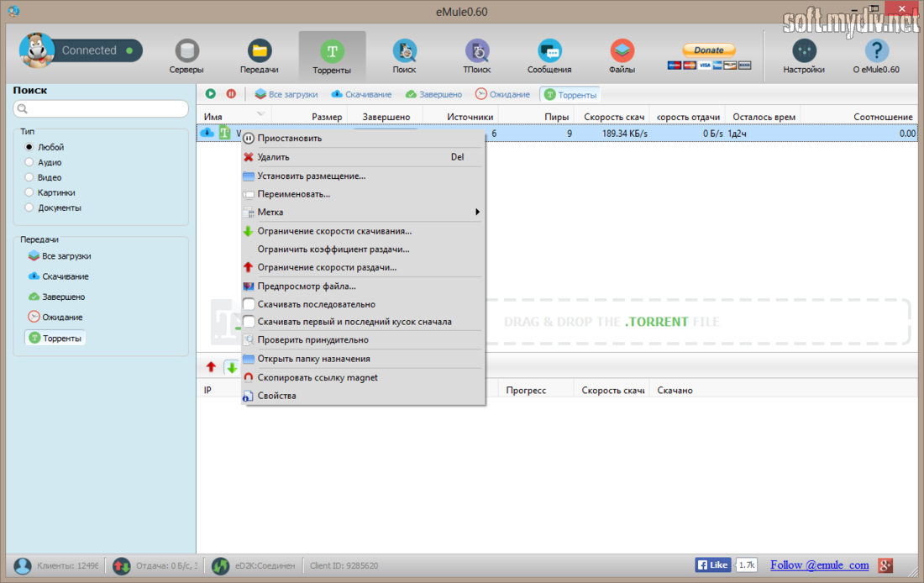Switch to Скачивание filter tab
This screenshot has width=924, height=583.
pos(361,94)
